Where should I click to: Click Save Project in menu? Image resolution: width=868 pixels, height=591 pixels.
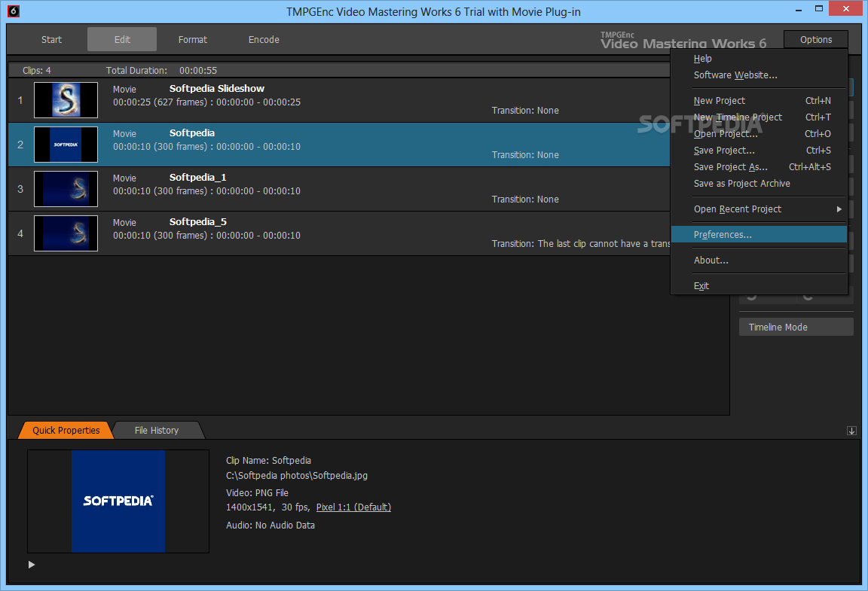point(759,151)
